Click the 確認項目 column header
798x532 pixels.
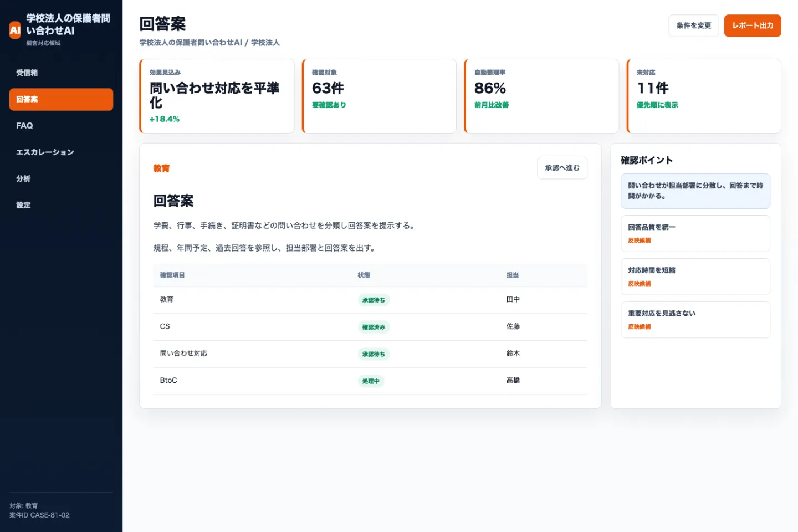(x=172, y=275)
